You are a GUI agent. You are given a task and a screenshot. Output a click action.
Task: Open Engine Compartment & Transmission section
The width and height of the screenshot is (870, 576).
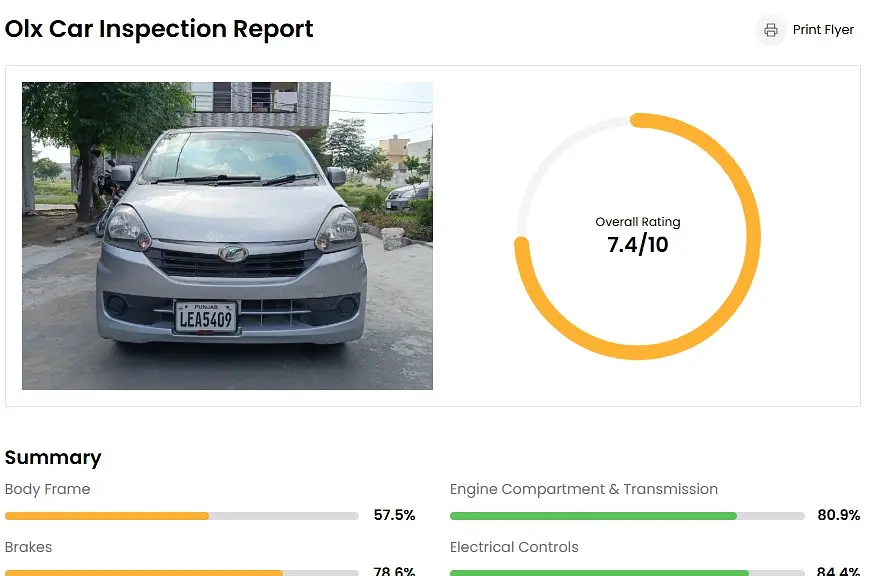tap(584, 489)
